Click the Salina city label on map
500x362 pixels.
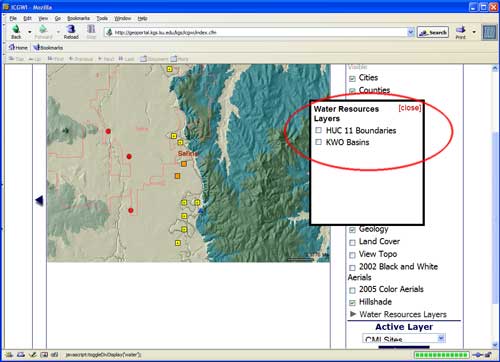coord(188,154)
